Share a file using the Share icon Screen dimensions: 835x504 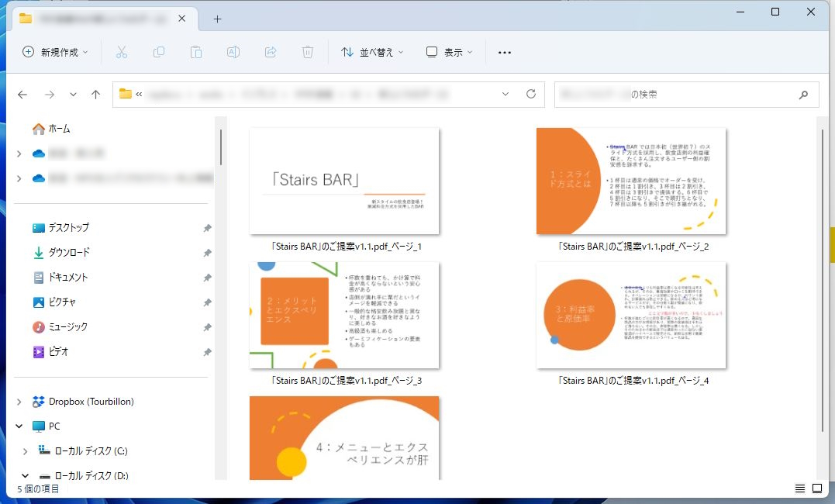[x=270, y=52]
